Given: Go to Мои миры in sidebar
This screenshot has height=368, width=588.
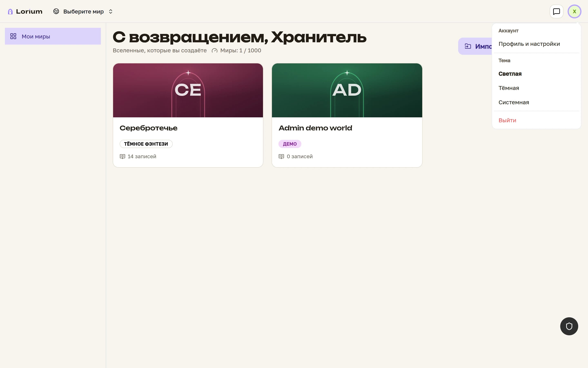Looking at the screenshot, I should [53, 36].
